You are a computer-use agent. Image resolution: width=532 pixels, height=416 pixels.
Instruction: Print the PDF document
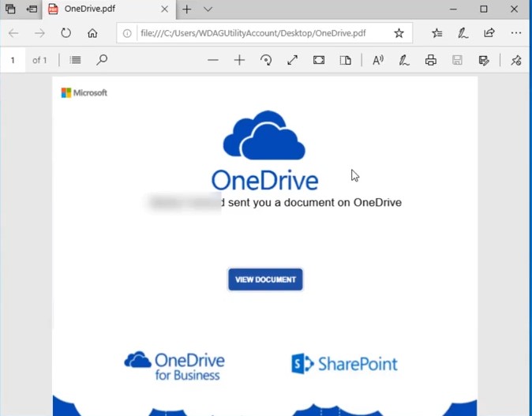(430, 61)
